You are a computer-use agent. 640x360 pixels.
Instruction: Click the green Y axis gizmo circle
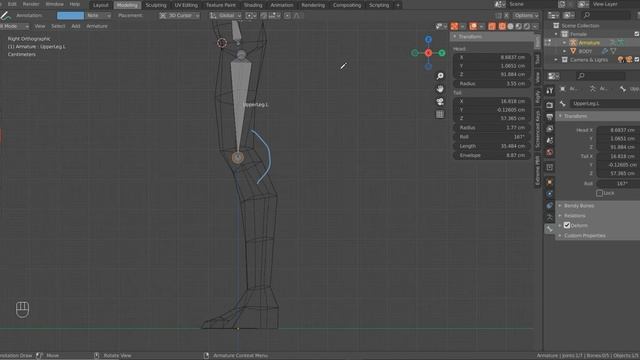pyautogui.click(x=442, y=53)
